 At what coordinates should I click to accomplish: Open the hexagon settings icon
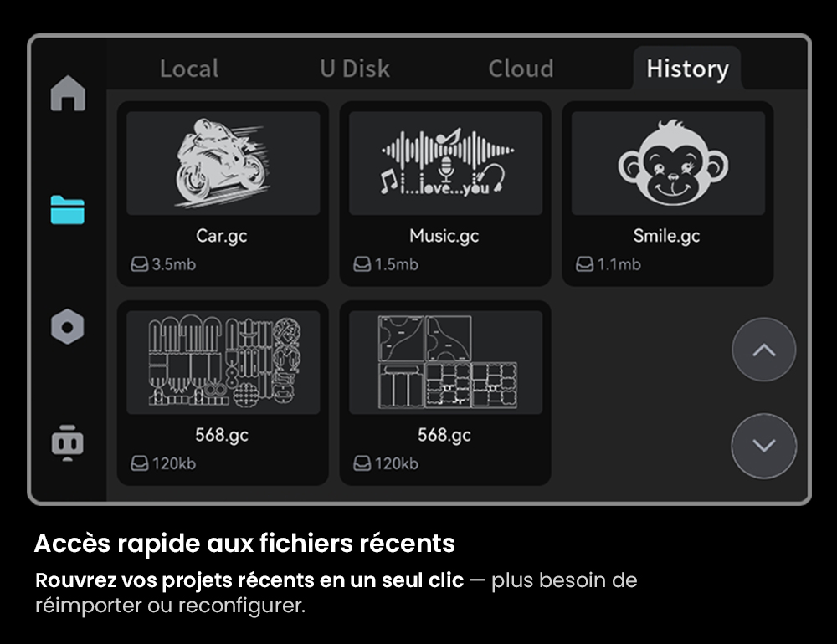(67, 326)
